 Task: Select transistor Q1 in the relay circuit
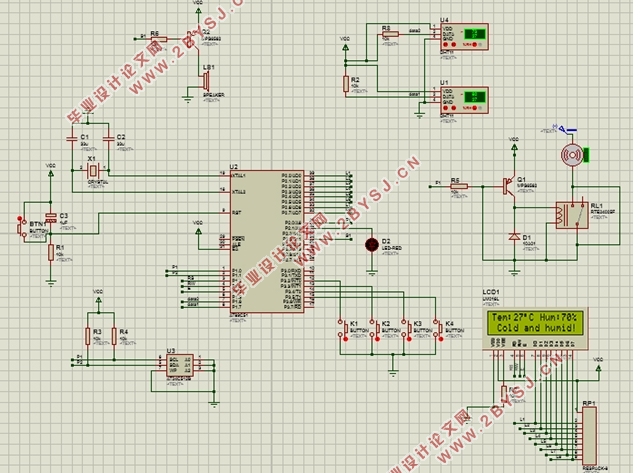point(510,186)
